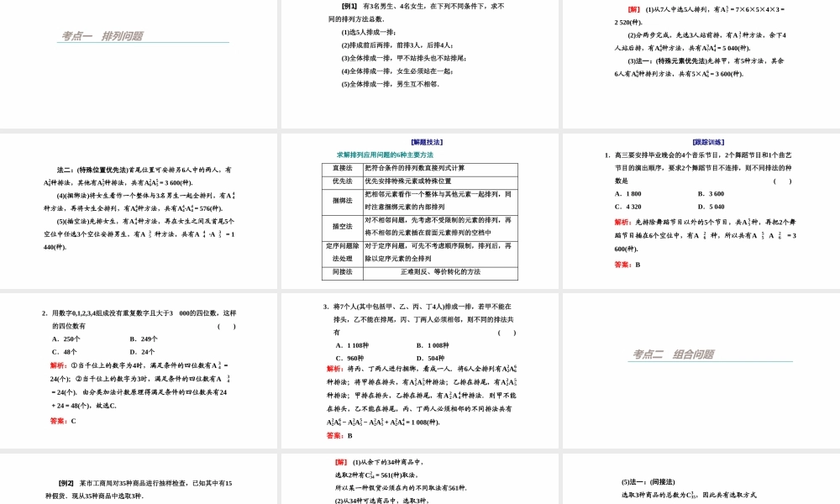The height and width of the screenshot is (504, 840).
Task: Click the 优先法 table cell
Action: (343, 181)
